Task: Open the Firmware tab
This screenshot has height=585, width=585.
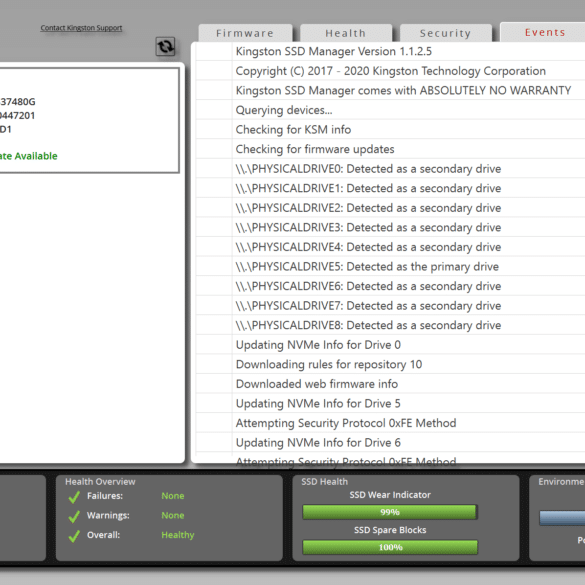Action: pos(245,33)
